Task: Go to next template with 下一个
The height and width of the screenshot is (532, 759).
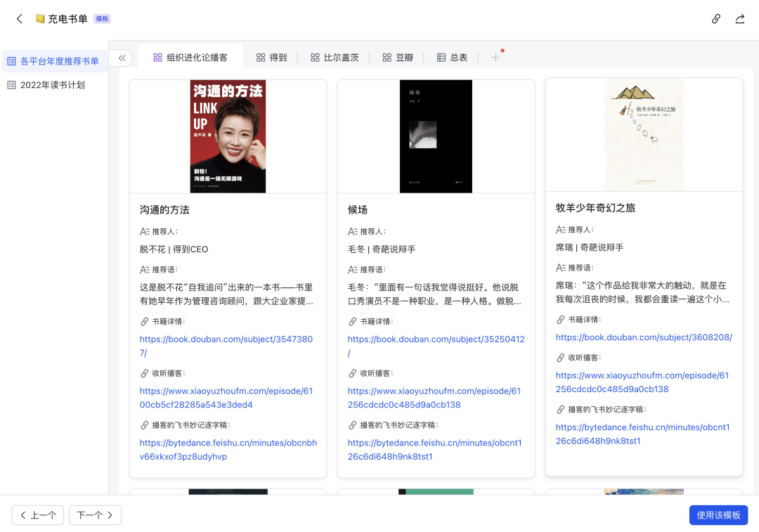Action: coord(95,515)
